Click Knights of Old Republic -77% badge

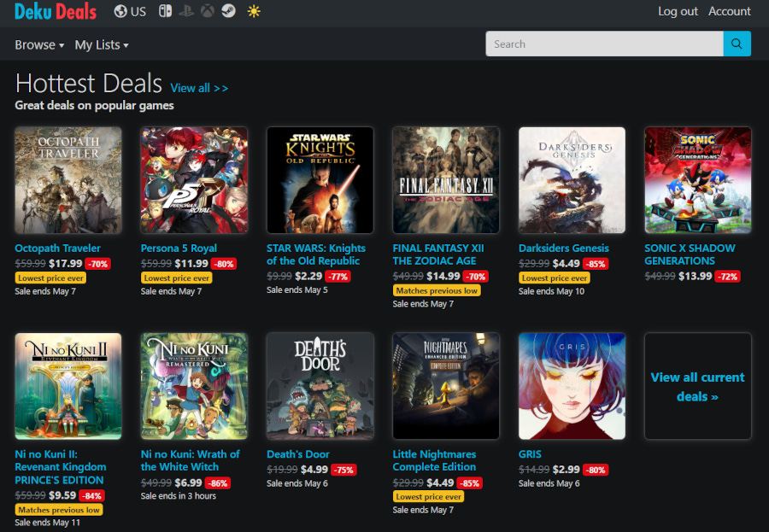pos(338,277)
